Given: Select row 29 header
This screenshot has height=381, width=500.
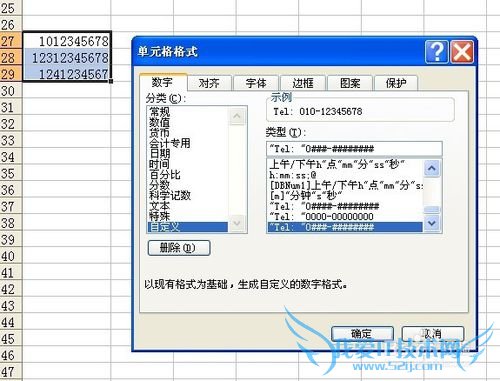Looking at the screenshot, I should tap(11, 74).
